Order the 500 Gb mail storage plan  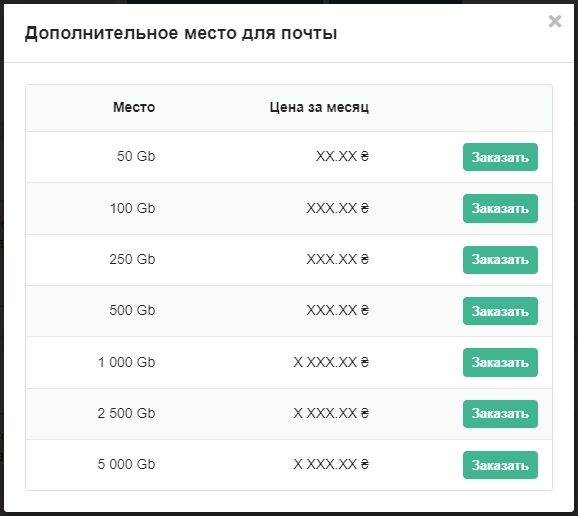click(x=500, y=311)
